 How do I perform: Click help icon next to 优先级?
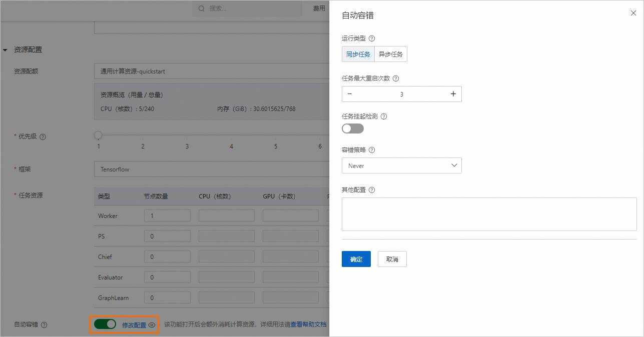pyautogui.click(x=43, y=137)
